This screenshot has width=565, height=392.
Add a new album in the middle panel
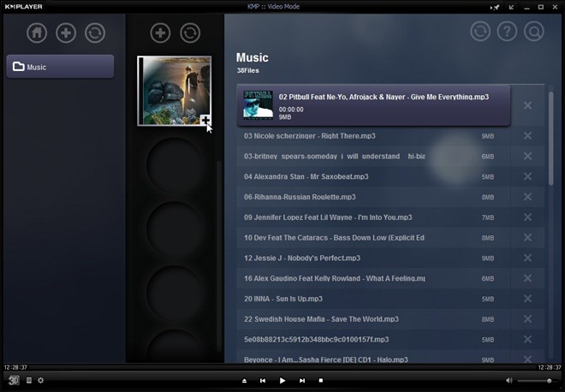click(160, 33)
